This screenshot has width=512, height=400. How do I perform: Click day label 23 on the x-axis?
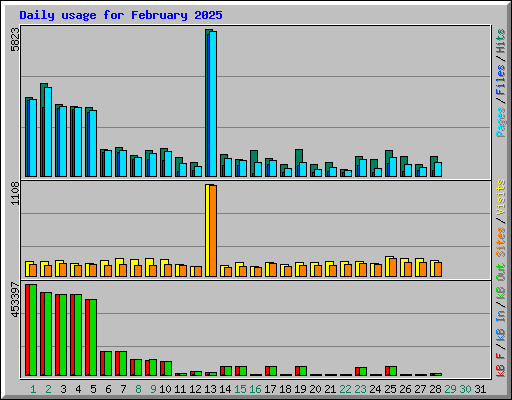pyautogui.click(x=360, y=389)
